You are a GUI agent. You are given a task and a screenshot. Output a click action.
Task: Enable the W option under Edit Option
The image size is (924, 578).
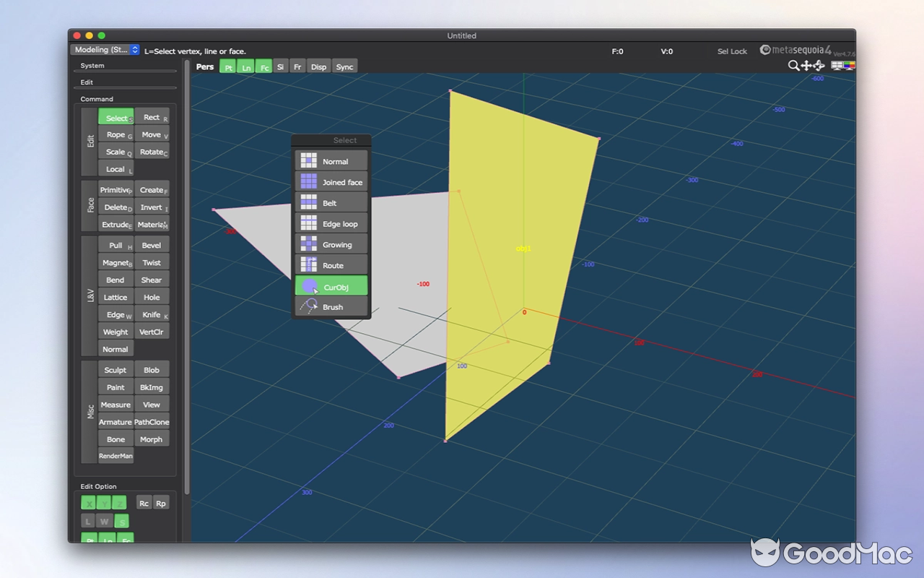pyautogui.click(x=104, y=521)
